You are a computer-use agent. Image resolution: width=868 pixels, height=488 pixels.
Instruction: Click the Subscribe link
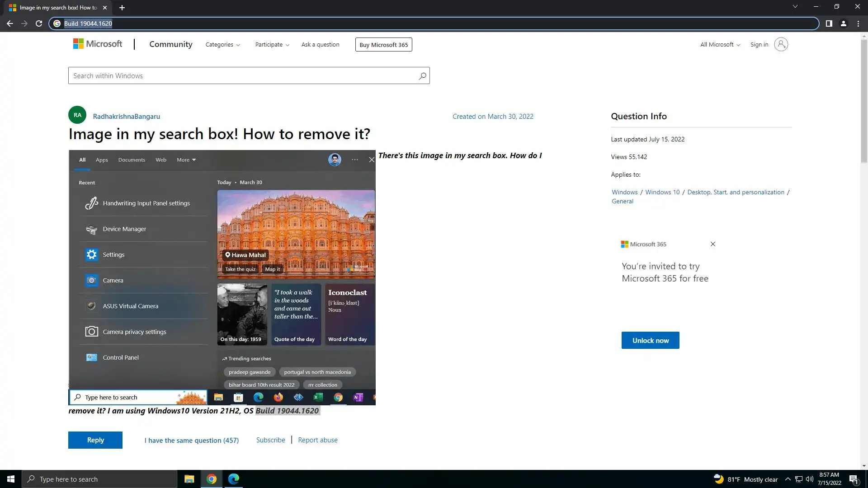(x=270, y=440)
